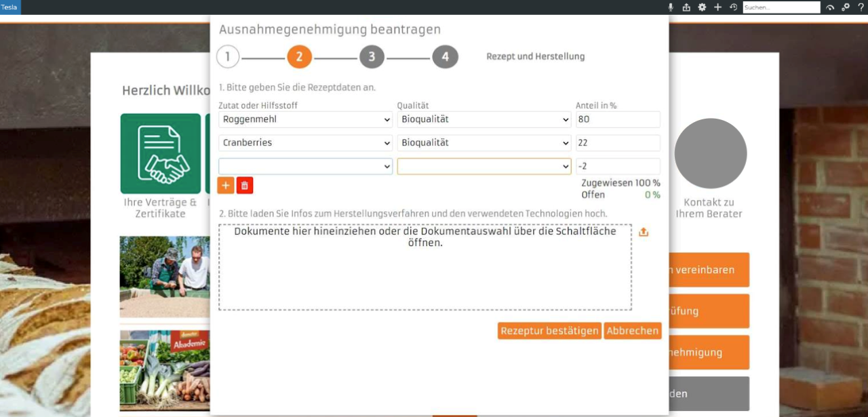The height and width of the screenshot is (417, 868).
Task: Open history with the clock-arrow icon
Action: click(733, 7)
